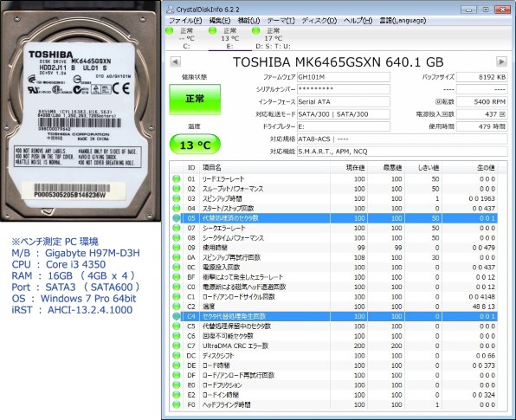Click the interface field Serial ATA
This screenshot has height=420, width=516.
click(343, 101)
